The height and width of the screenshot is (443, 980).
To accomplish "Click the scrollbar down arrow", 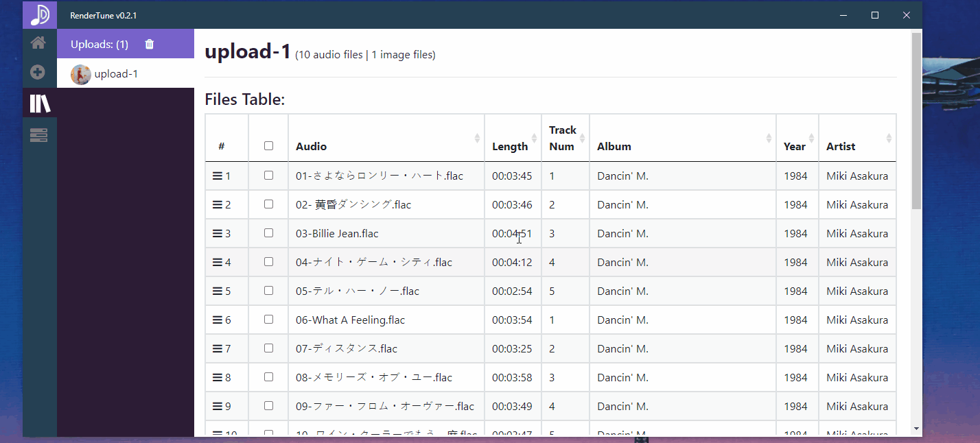I will pyautogui.click(x=916, y=429).
